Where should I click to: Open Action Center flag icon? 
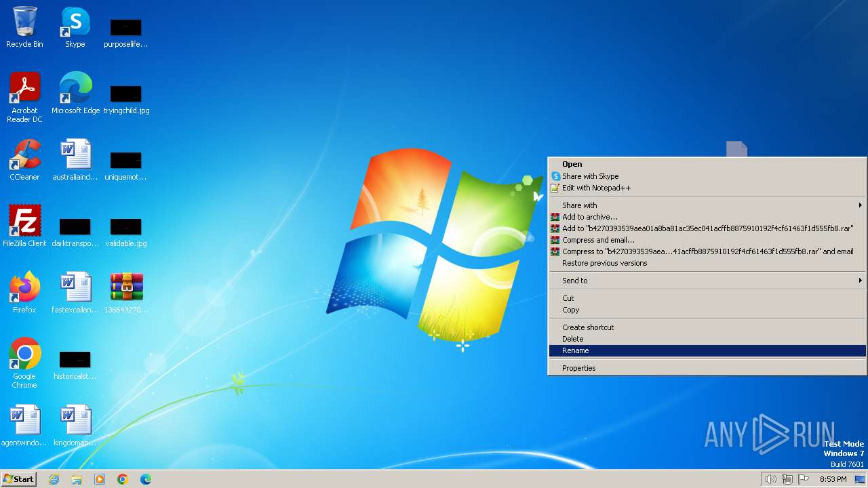pyautogui.click(x=804, y=479)
